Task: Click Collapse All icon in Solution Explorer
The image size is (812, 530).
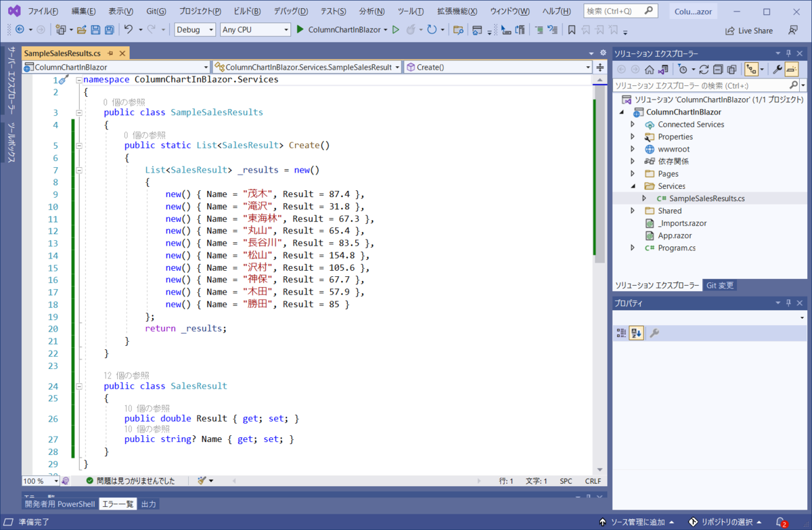Action: pyautogui.click(x=717, y=69)
